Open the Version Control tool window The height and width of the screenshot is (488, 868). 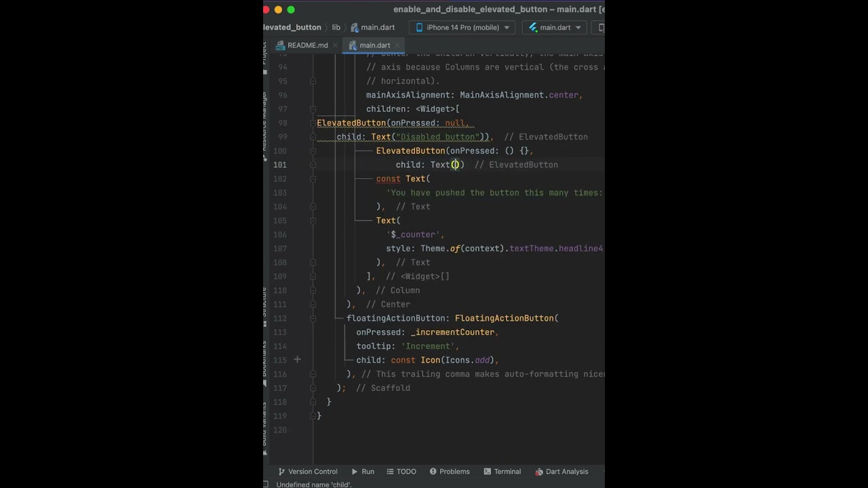point(307,472)
